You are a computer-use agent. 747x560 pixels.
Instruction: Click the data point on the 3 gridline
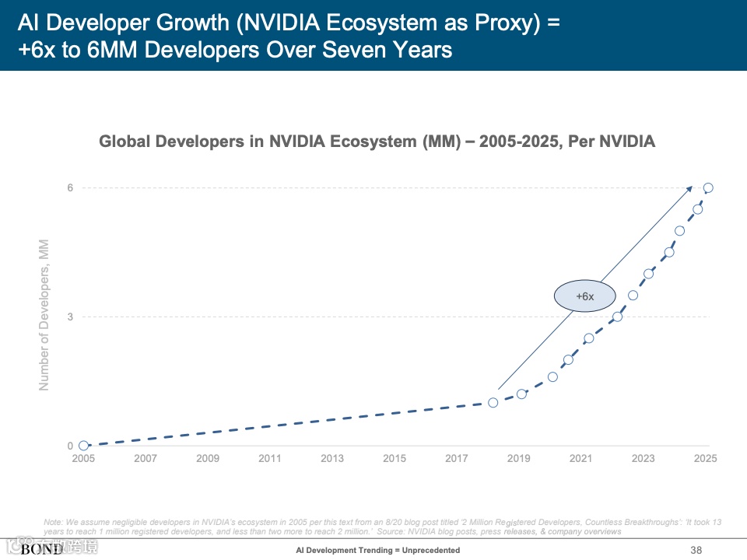pos(617,317)
